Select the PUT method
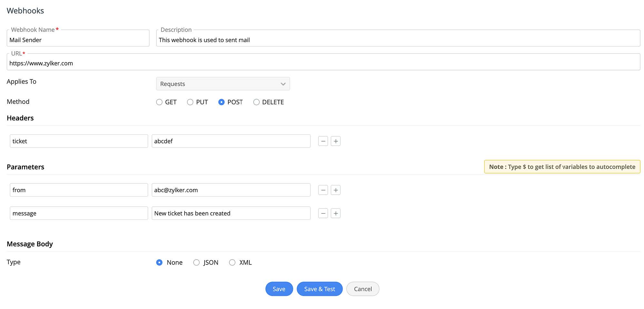Screen dimensions: 644x309 [x=190, y=102]
